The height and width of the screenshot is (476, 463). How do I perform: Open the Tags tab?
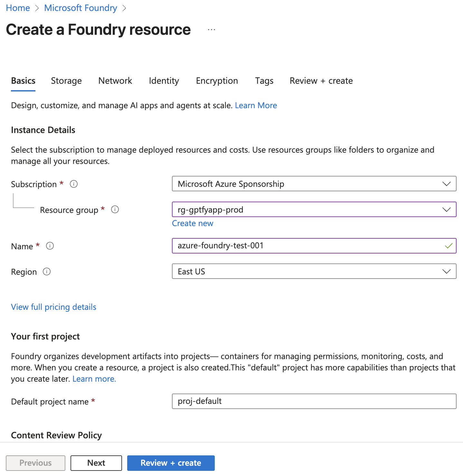(x=264, y=81)
